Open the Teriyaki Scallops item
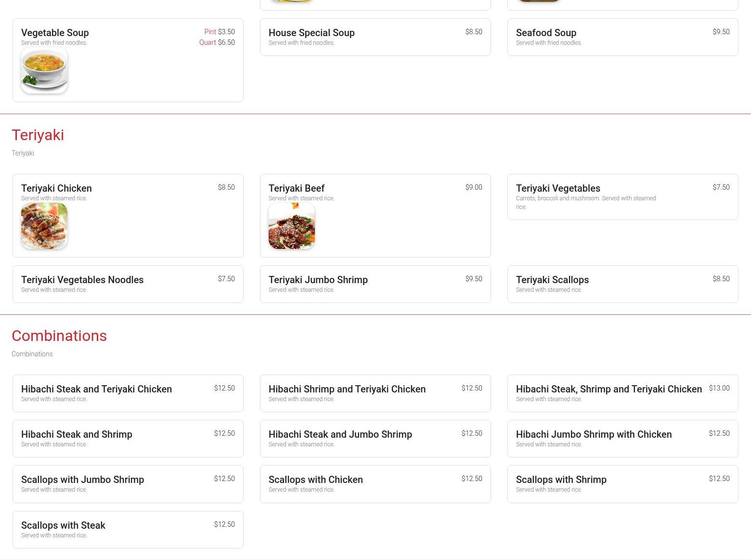The width and height of the screenshot is (751, 560). [x=552, y=280]
